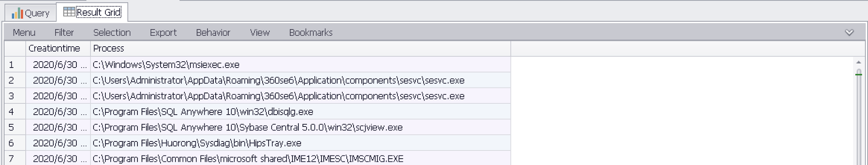Click the scrollbar up arrow
Screen dimensions: 868x165
pyautogui.click(x=859, y=62)
